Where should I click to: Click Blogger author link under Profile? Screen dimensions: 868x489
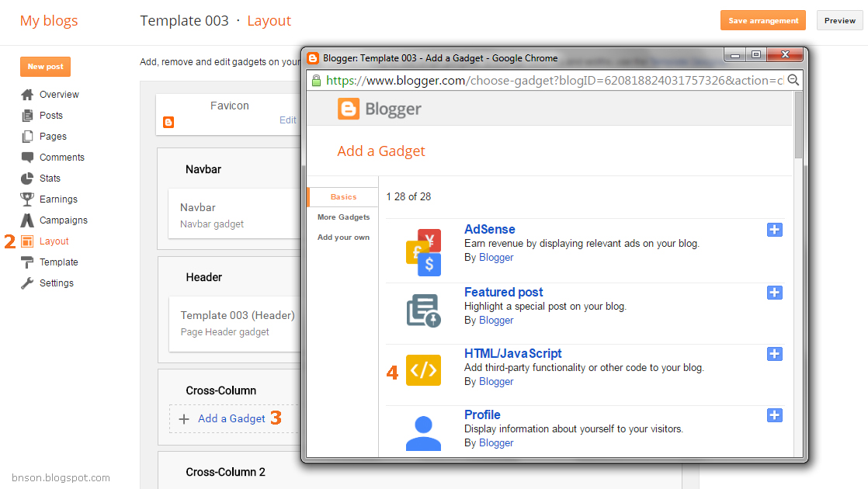[x=496, y=443]
